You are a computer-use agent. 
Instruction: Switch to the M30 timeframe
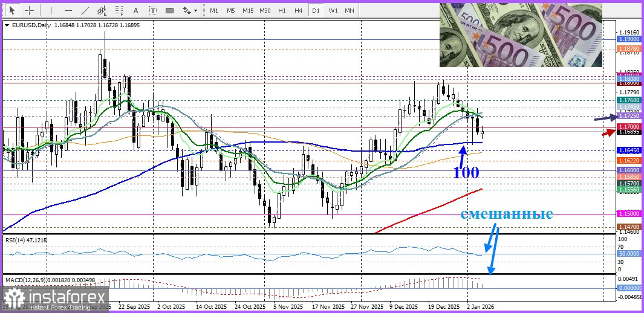[265, 10]
